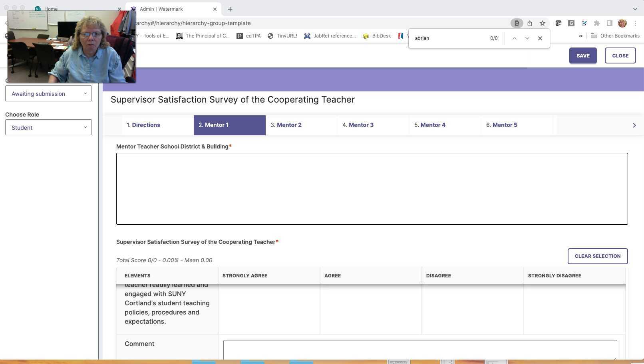Show hidden bookmarks overflow chevron
Image resolution: width=644 pixels, height=364 pixels.
(580, 36)
